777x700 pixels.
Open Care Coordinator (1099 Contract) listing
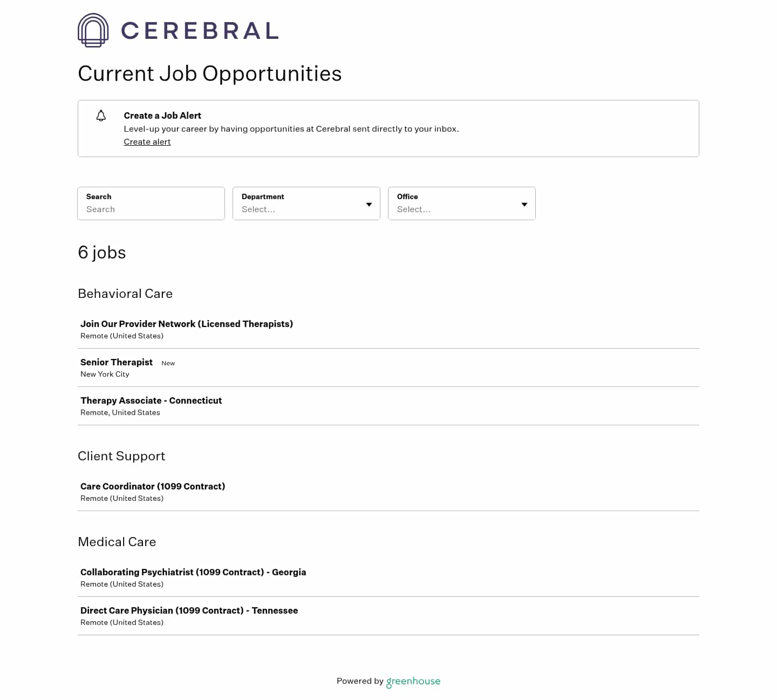click(x=153, y=486)
